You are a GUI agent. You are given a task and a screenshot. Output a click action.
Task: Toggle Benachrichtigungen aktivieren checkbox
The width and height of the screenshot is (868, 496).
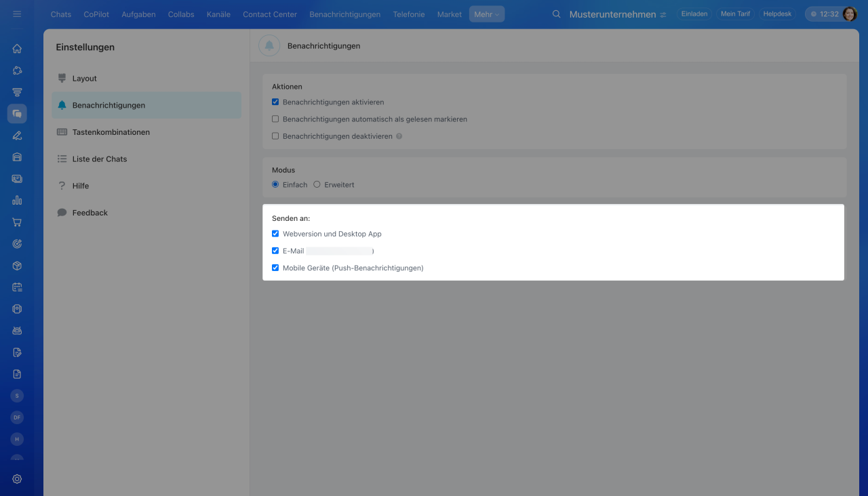pos(275,102)
